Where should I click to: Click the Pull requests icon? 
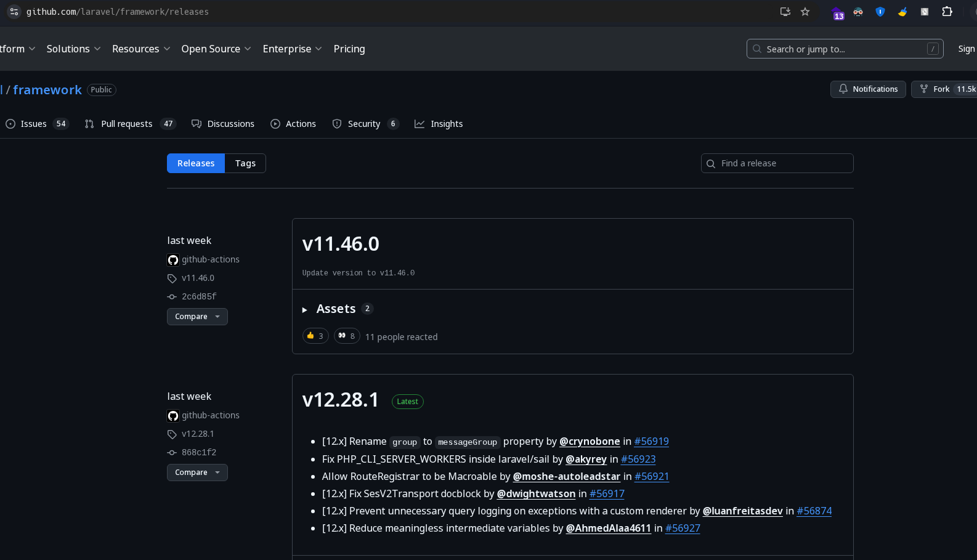click(89, 124)
